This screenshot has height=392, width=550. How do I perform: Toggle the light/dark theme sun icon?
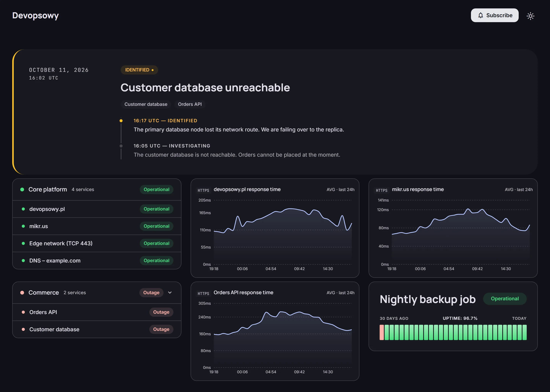[530, 16]
